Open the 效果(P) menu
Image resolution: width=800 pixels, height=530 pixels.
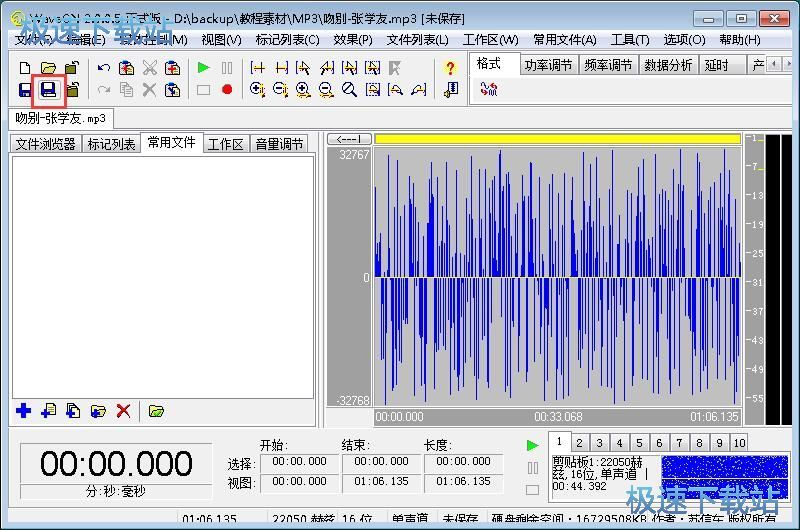353,40
